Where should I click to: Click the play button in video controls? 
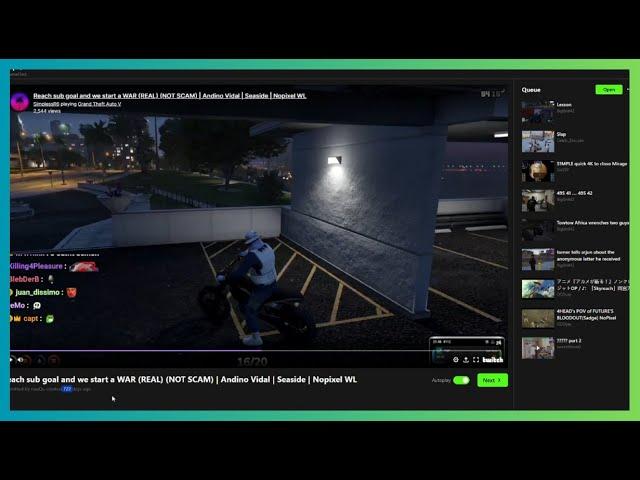(11, 360)
